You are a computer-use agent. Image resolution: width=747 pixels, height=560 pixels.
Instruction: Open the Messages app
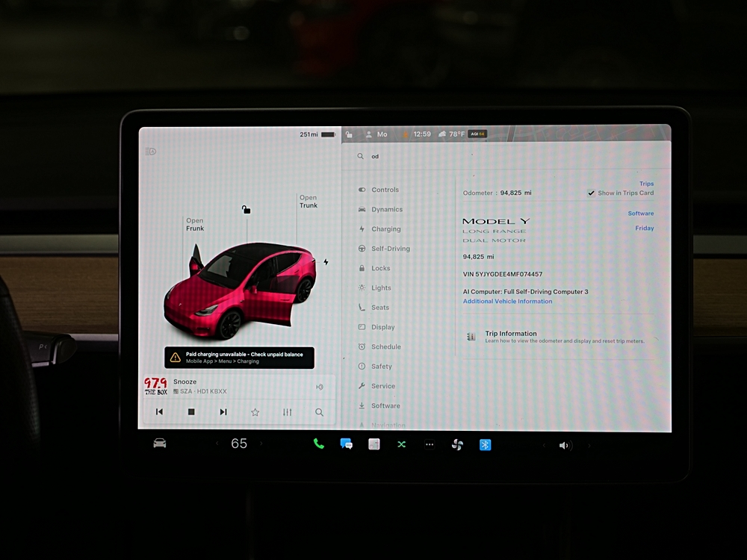[347, 444]
